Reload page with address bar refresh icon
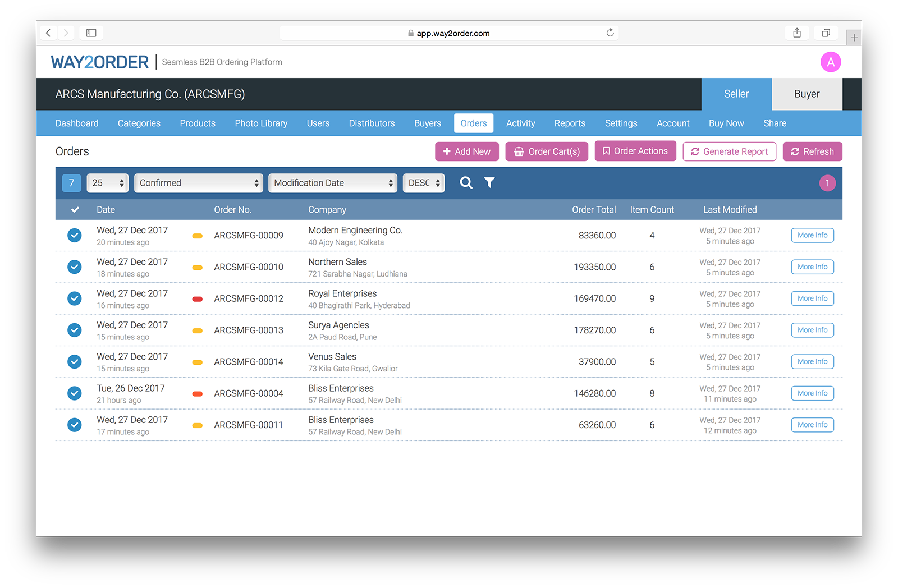The width and height of the screenshot is (898, 588). pos(610,33)
